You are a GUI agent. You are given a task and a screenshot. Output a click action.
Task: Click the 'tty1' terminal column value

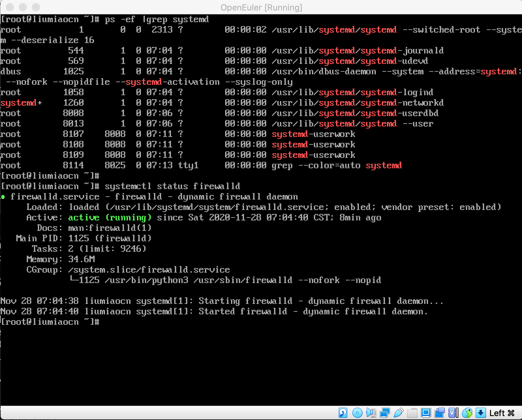(x=188, y=165)
